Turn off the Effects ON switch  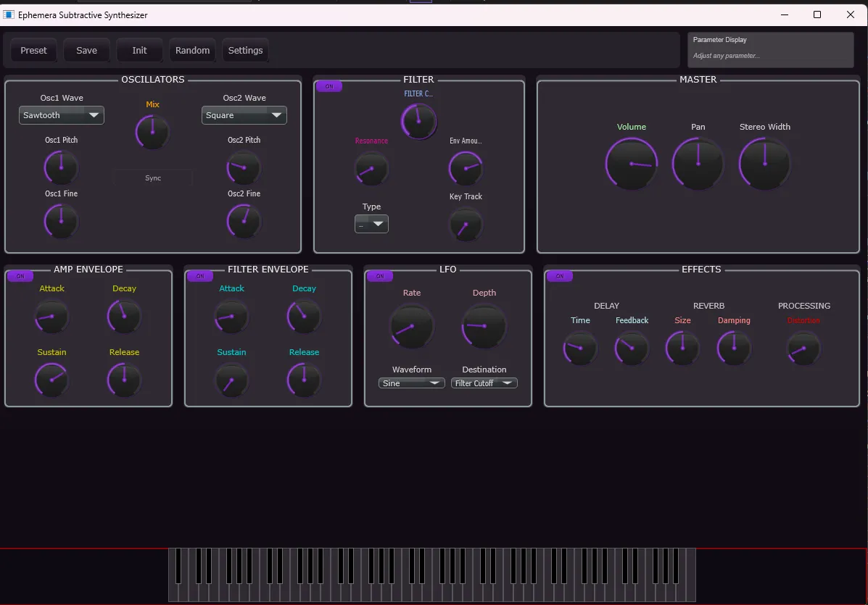tap(560, 276)
